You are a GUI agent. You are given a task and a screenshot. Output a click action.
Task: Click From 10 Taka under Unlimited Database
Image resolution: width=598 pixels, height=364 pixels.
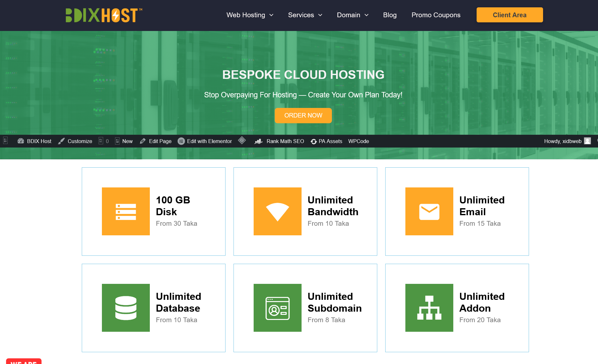click(x=176, y=320)
